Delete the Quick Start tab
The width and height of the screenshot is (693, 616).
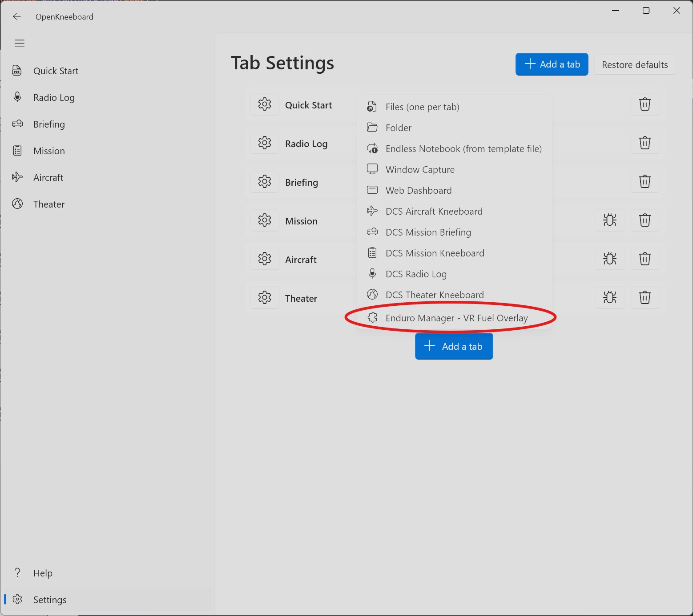coord(645,104)
